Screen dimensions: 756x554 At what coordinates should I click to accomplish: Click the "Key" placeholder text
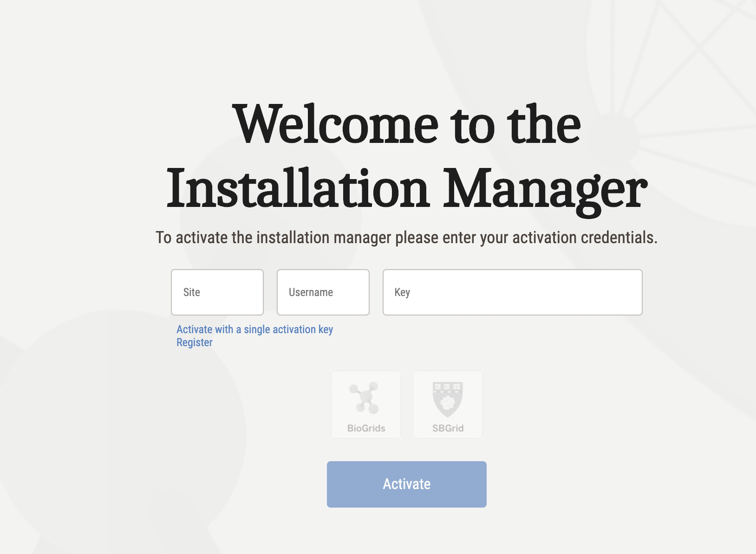coord(402,292)
